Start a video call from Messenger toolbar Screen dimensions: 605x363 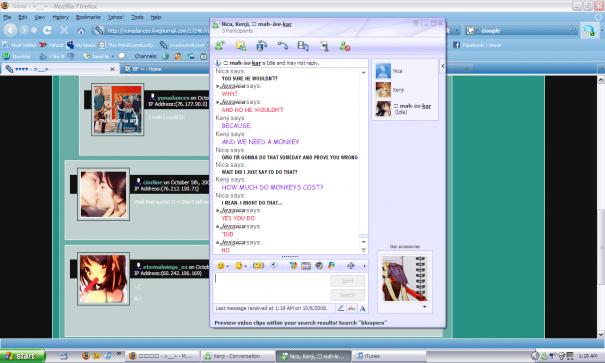coord(262,46)
